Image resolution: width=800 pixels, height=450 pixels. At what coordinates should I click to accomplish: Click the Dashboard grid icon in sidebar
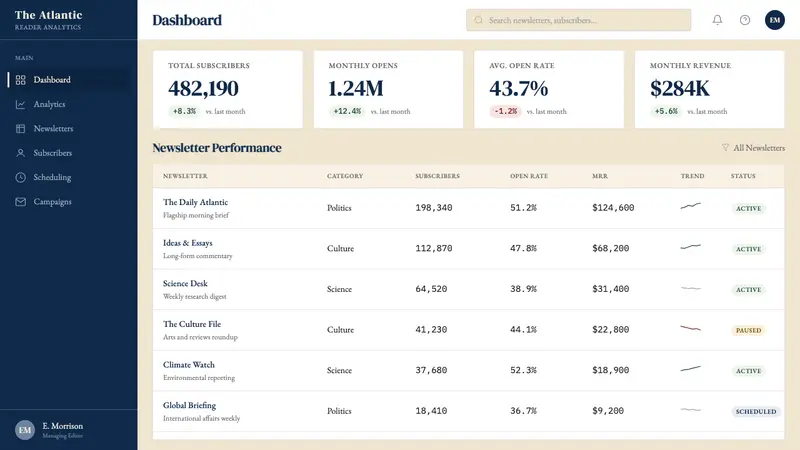(20, 80)
